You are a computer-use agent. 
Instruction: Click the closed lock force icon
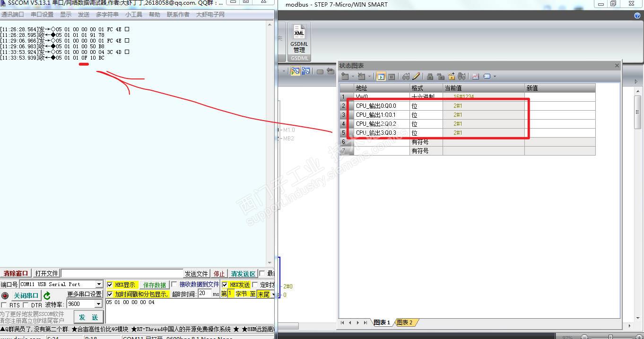point(430,76)
